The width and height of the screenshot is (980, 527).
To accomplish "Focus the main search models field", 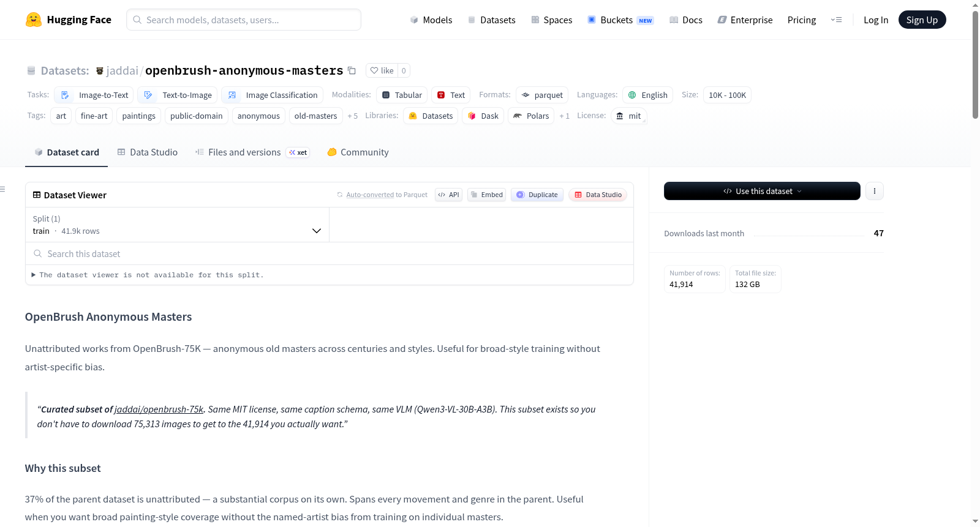I will (x=244, y=20).
